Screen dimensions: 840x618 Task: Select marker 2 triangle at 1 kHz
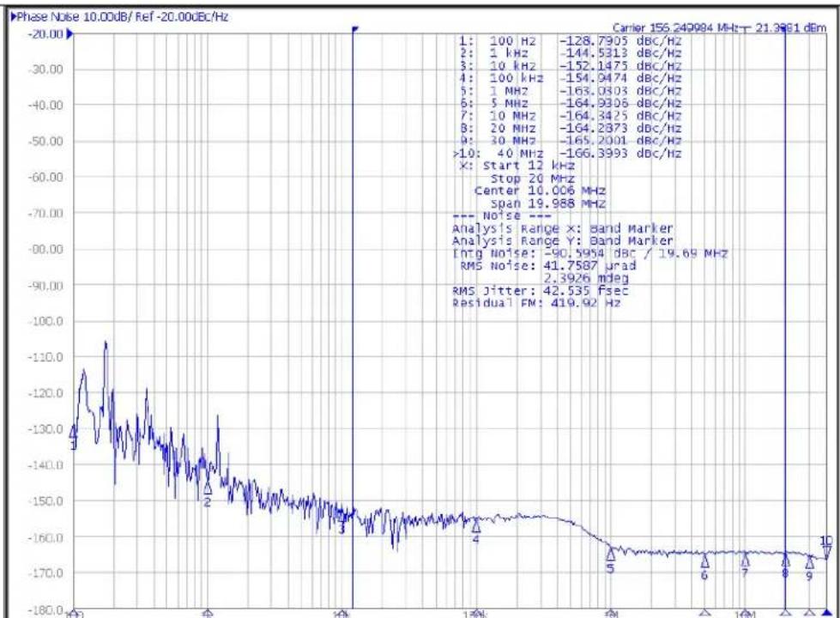tap(208, 488)
